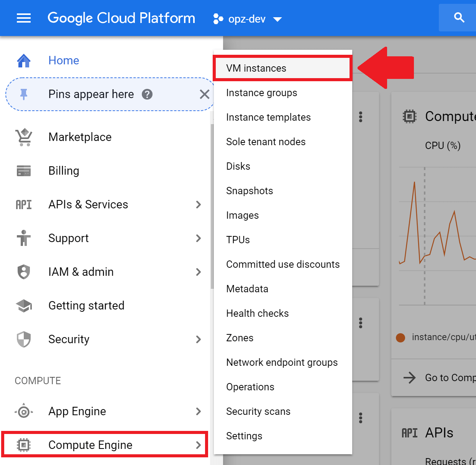Image resolution: width=476 pixels, height=465 pixels.
Task: Go to Home in the sidebar
Action: (x=64, y=61)
